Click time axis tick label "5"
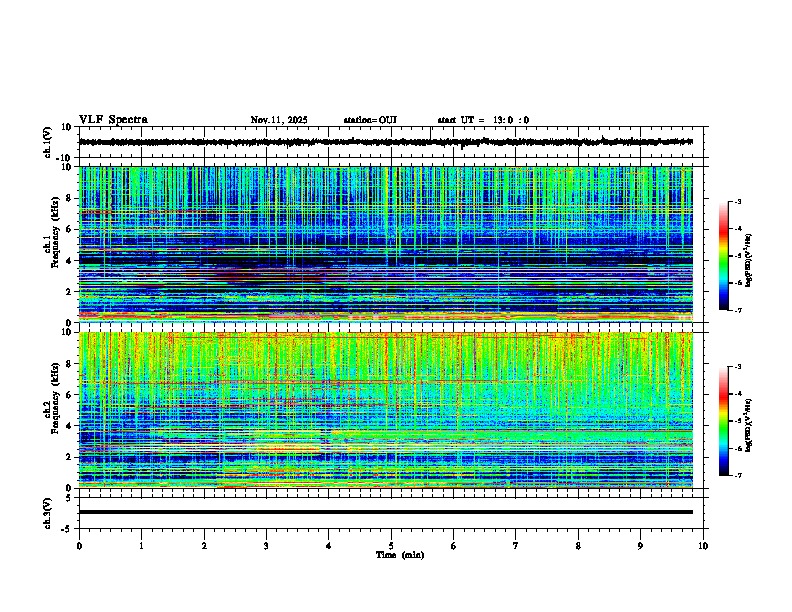 (391, 546)
